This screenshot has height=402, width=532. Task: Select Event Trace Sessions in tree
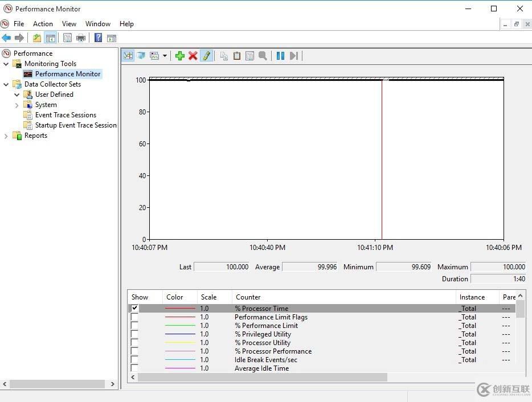click(66, 115)
